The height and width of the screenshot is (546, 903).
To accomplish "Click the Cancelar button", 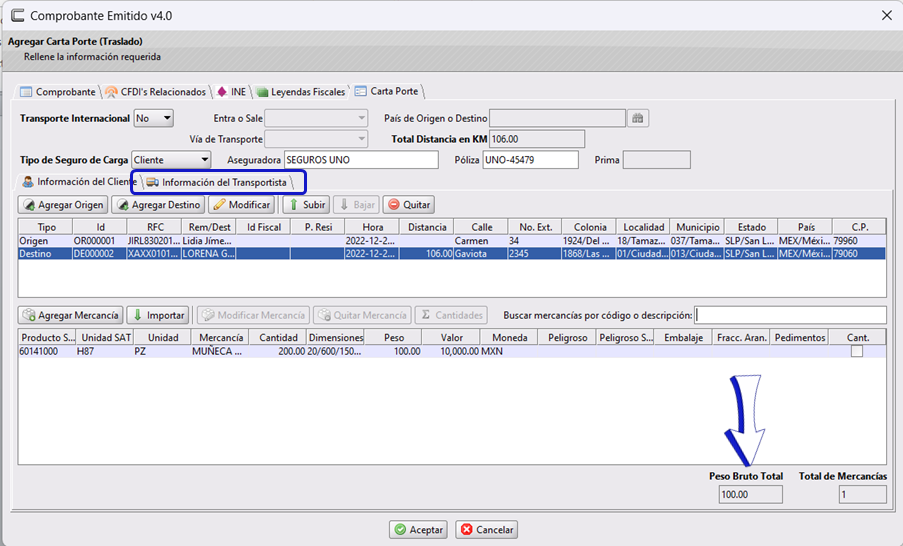I will tap(487, 529).
